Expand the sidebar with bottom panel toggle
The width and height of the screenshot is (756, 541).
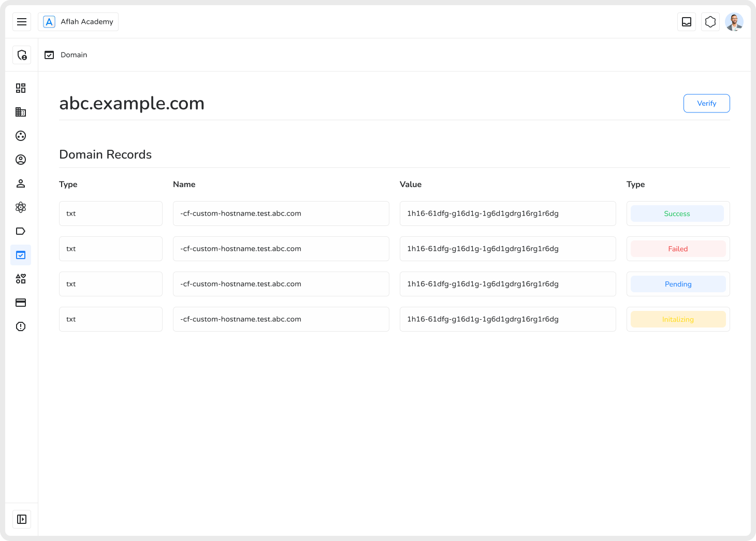coord(22,519)
